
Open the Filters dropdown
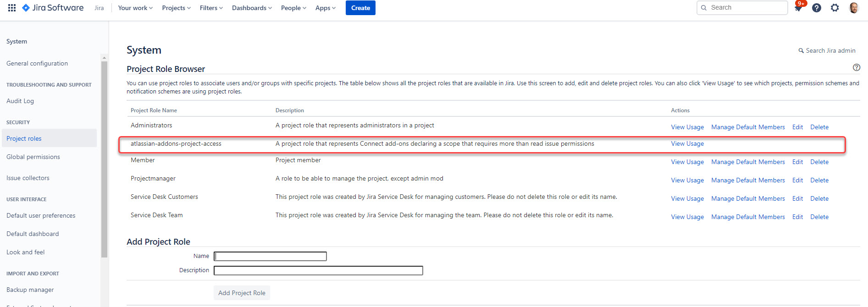(x=211, y=8)
